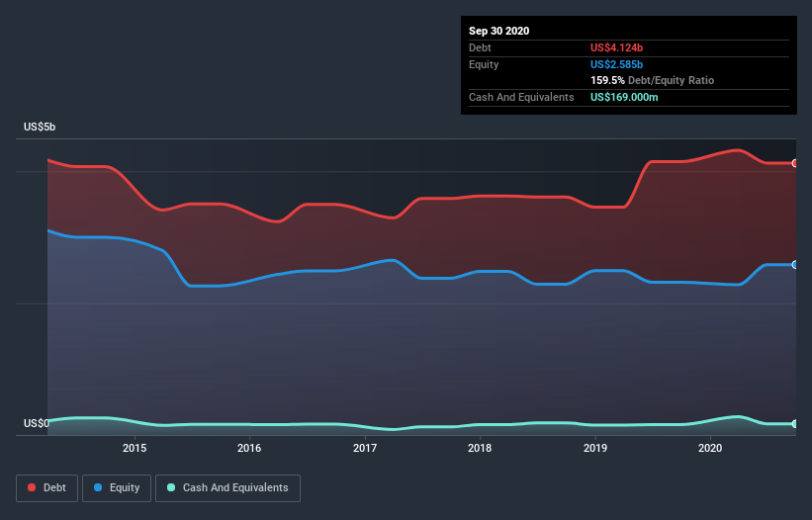Toggle Cash And Equivalents legend button
This screenshot has height=520, width=812.
(x=227, y=488)
